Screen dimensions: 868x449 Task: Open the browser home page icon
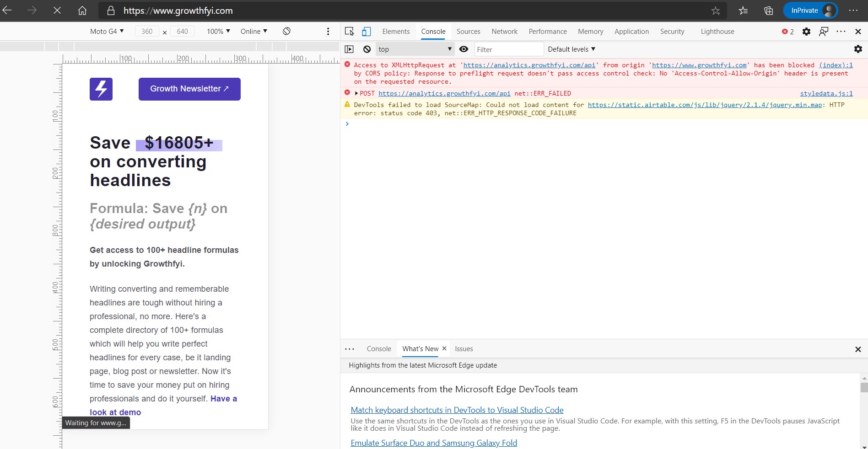(82, 11)
